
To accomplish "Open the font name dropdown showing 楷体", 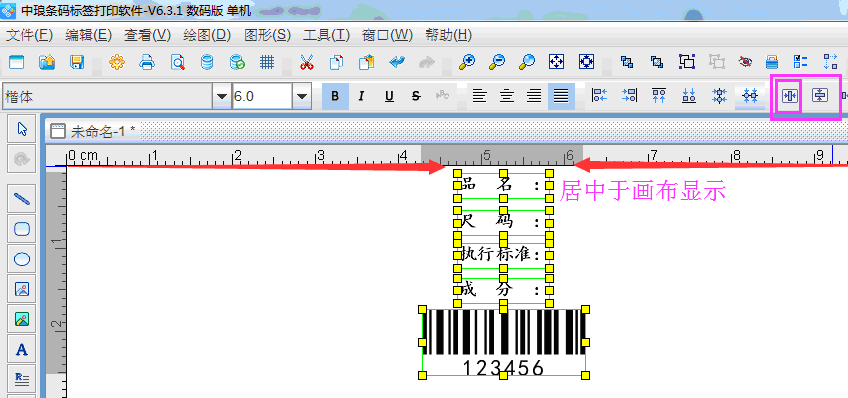I will (x=222, y=97).
